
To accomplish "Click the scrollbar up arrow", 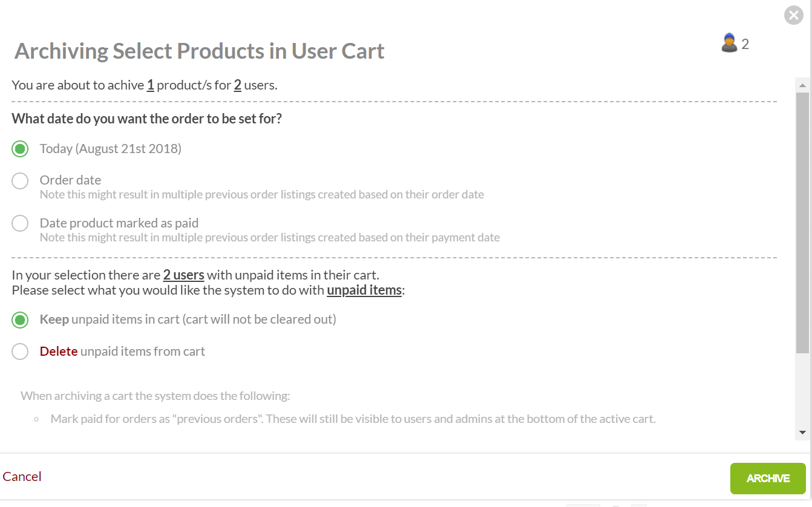I will pos(802,85).
